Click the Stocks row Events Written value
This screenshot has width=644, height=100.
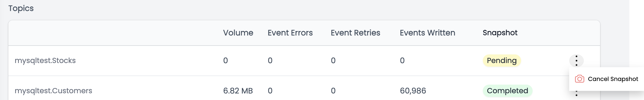[x=402, y=61]
